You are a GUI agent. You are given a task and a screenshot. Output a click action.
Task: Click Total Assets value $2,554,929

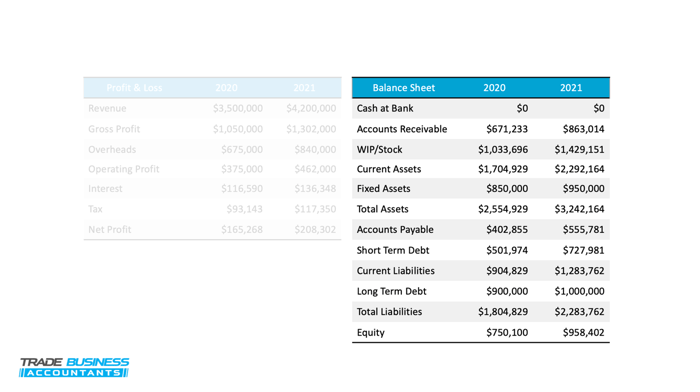pyautogui.click(x=503, y=209)
